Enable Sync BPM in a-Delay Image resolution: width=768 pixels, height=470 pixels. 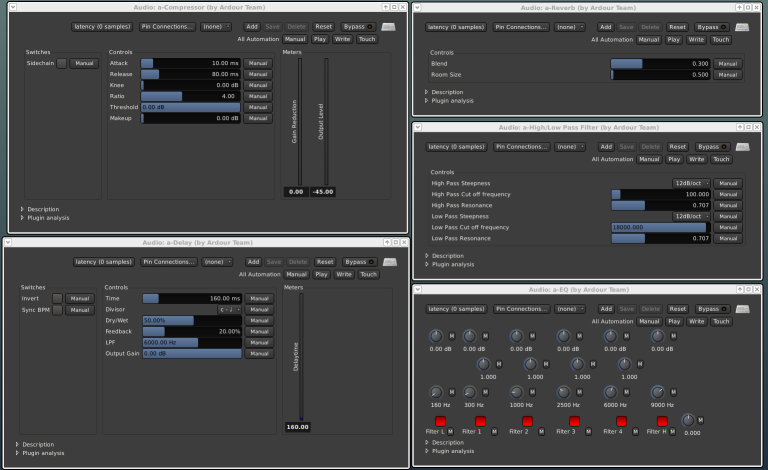pos(57,310)
